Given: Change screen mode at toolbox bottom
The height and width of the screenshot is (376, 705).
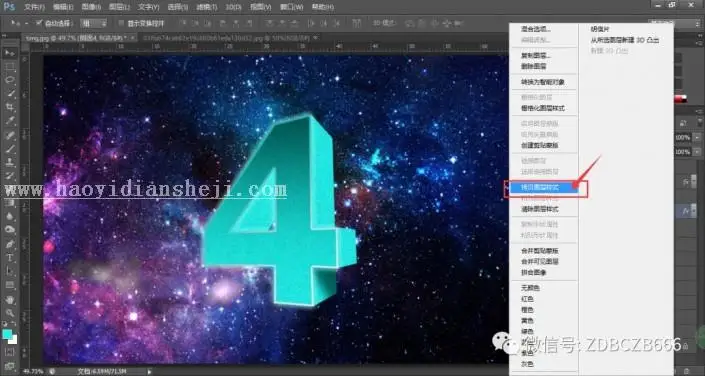Looking at the screenshot, I should (9, 366).
